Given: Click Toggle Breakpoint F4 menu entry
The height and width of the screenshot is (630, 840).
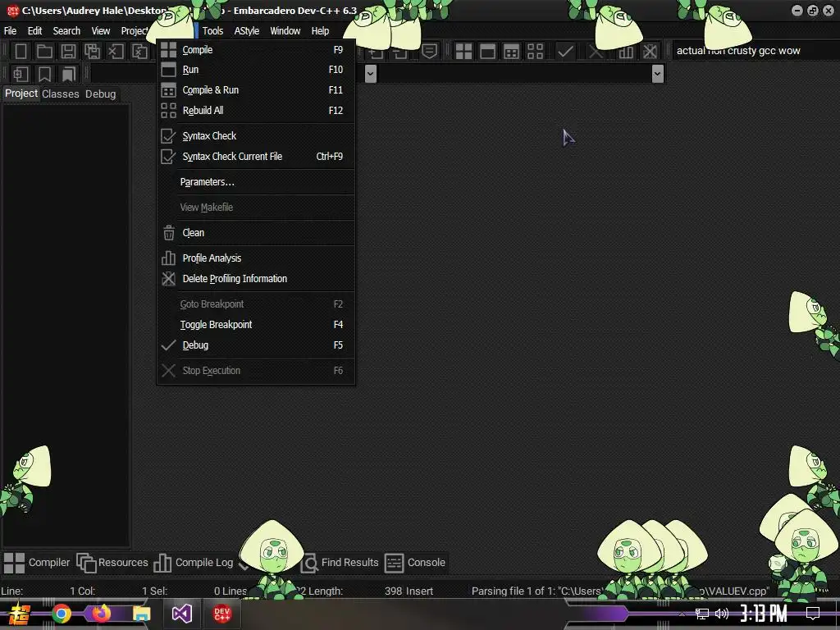Looking at the screenshot, I should tap(256, 325).
